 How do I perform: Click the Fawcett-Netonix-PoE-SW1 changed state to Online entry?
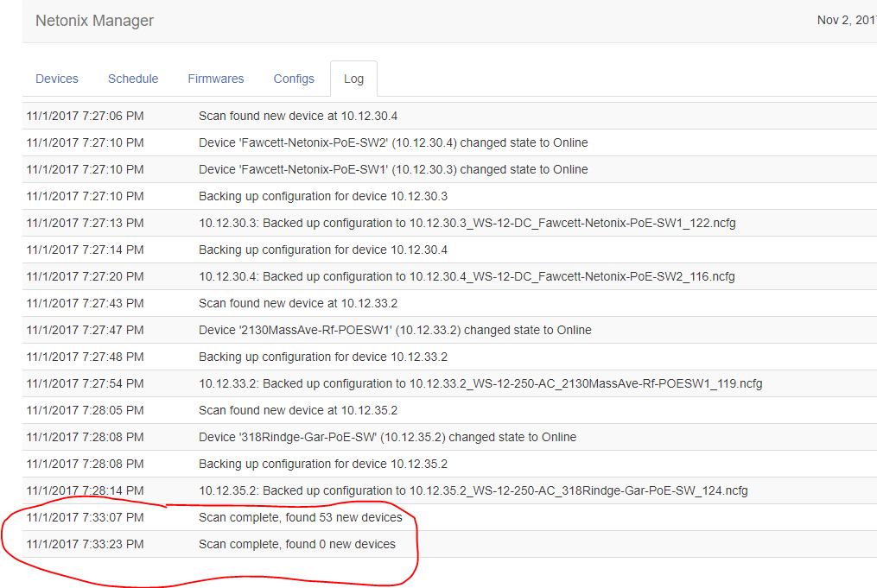pyautogui.click(x=393, y=169)
